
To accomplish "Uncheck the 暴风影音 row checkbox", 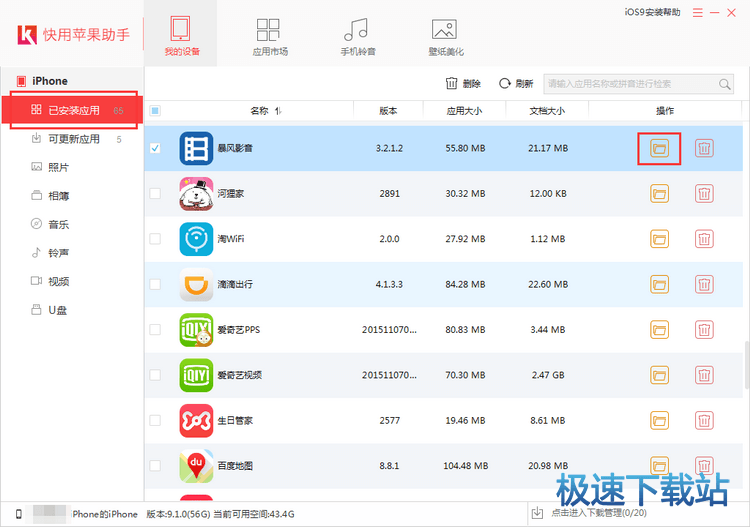I will click(x=155, y=148).
